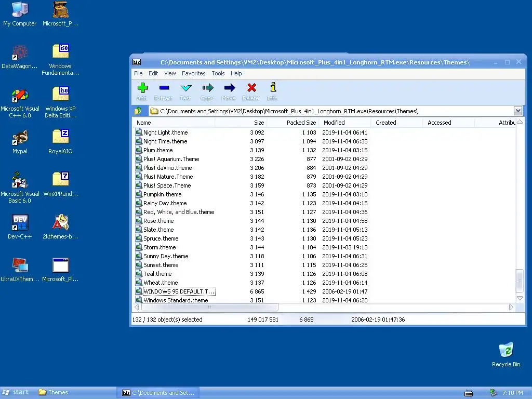Select RoyalAIO archive desktop icon

(60, 142)
